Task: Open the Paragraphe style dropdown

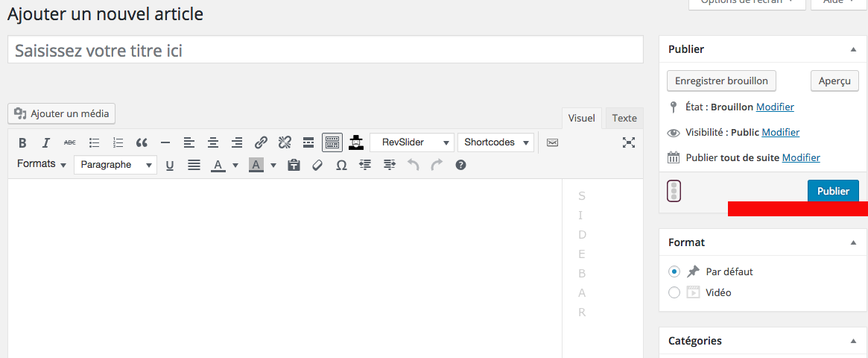Action: tap(115, 165)
